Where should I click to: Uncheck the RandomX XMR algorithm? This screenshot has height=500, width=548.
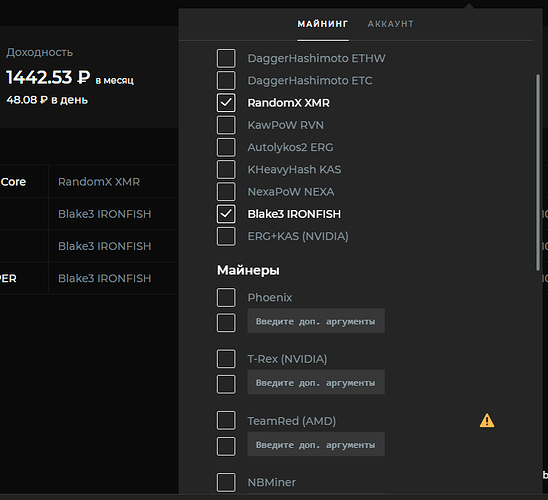click(226, 103)
